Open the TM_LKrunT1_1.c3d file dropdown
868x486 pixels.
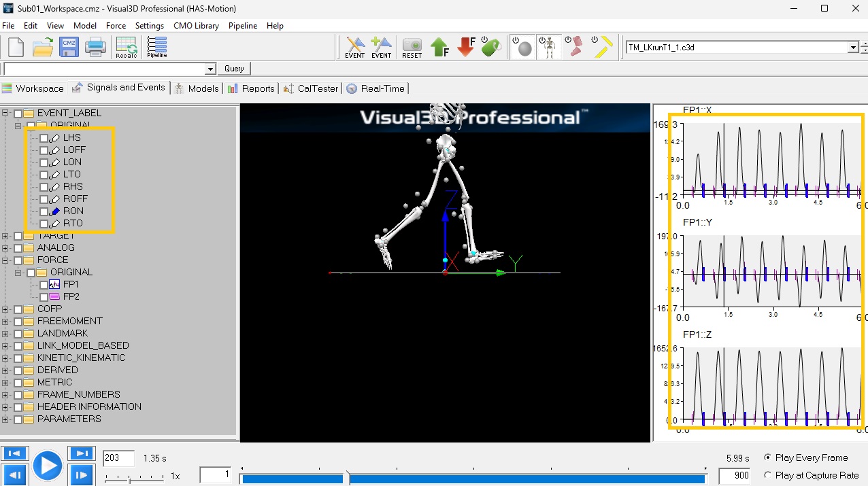(x=853, y=48)
